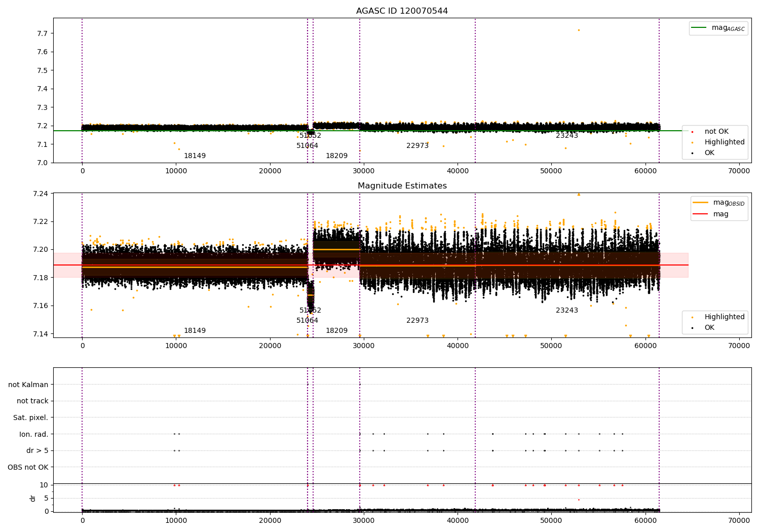Click x-axis tick 20000 on the bottom plot

[x=270, y=519]
